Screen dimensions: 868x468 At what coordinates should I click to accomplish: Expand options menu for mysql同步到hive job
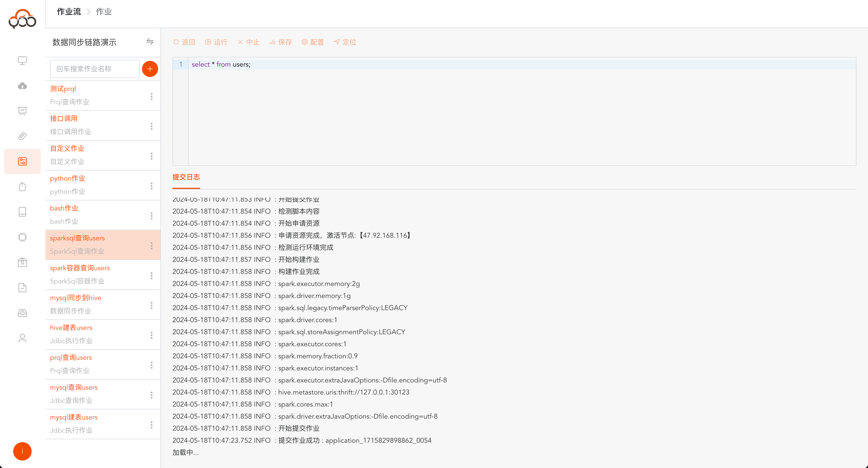[x=152, y=305]
